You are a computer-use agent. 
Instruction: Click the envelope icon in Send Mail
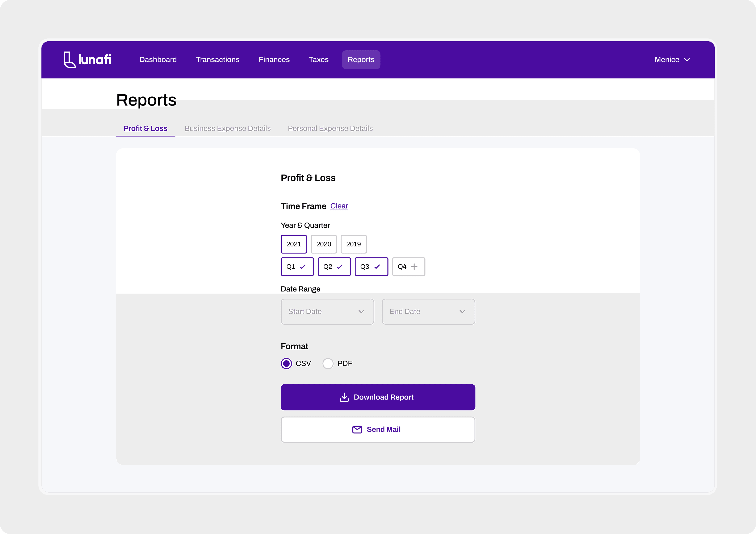pyautogui.click(x=357, y=430)
